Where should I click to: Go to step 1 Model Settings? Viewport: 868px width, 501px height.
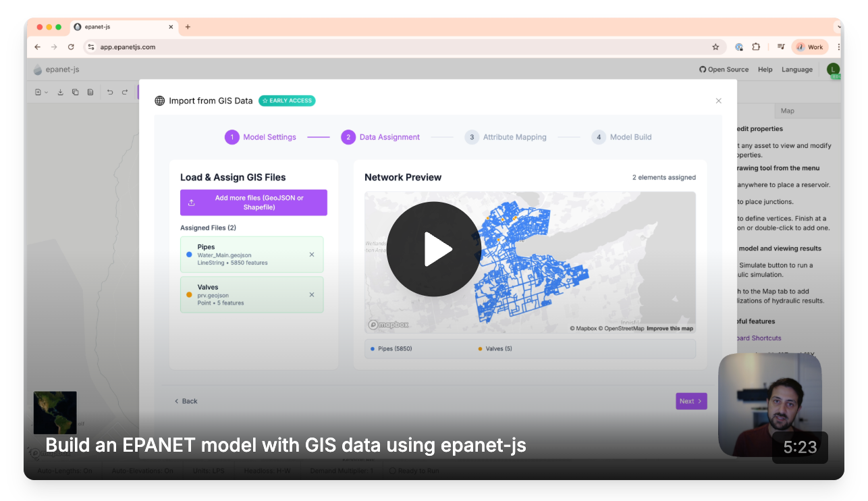tap(261, 137)
